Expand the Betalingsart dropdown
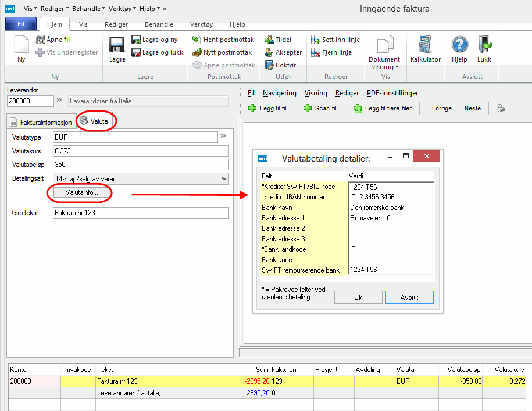Image resolution: width=532 pixels, height=411 pixels. 224,178
